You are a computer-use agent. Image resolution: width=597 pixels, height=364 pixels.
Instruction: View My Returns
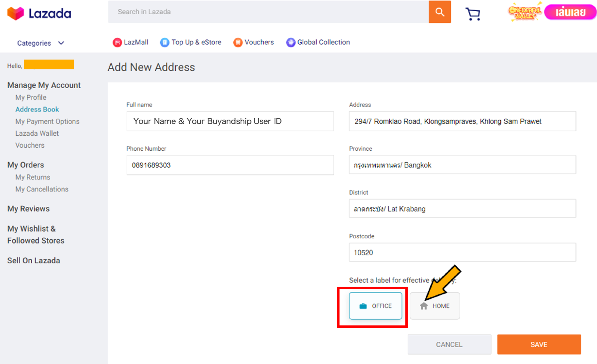32,177
